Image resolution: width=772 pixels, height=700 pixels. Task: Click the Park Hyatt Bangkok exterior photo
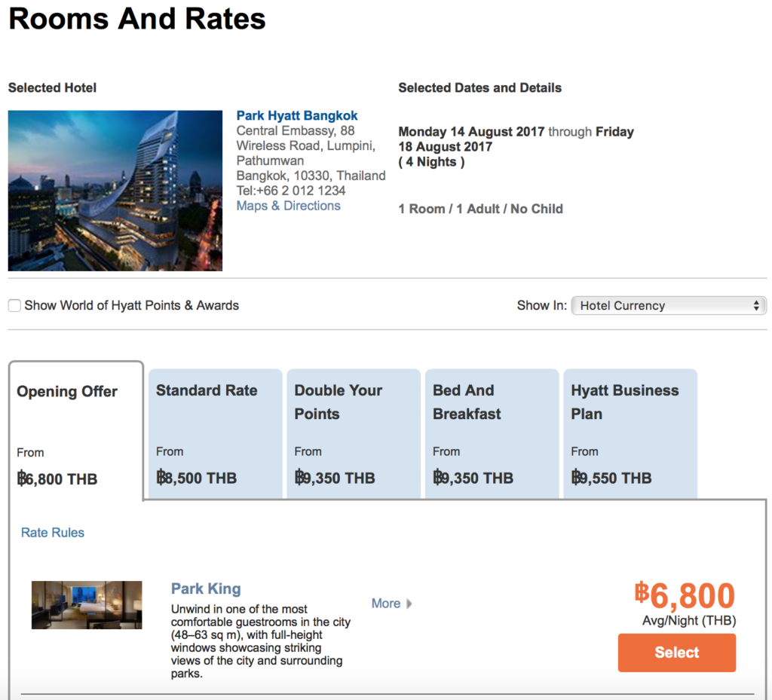[115, 190]
